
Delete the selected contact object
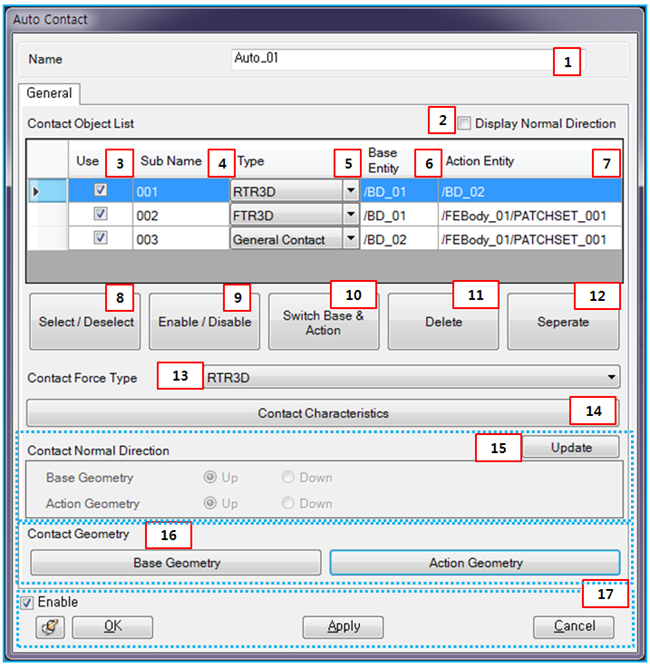443,322
